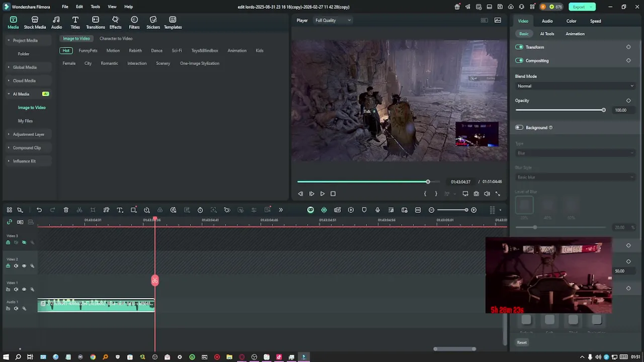Image resolution: width=644 pixels, height=362 pixels.
Task: Click the snapshot image icon above the preview
Action: [498, 20]
